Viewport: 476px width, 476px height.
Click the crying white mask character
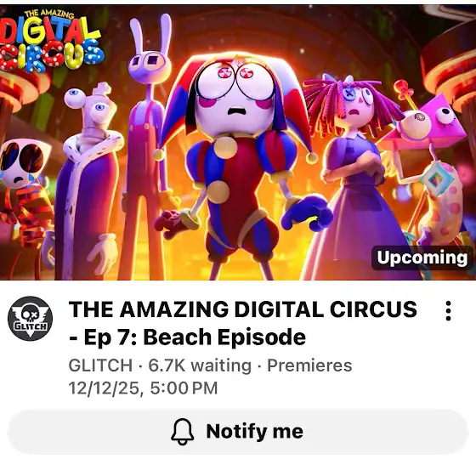coord(23,207)
